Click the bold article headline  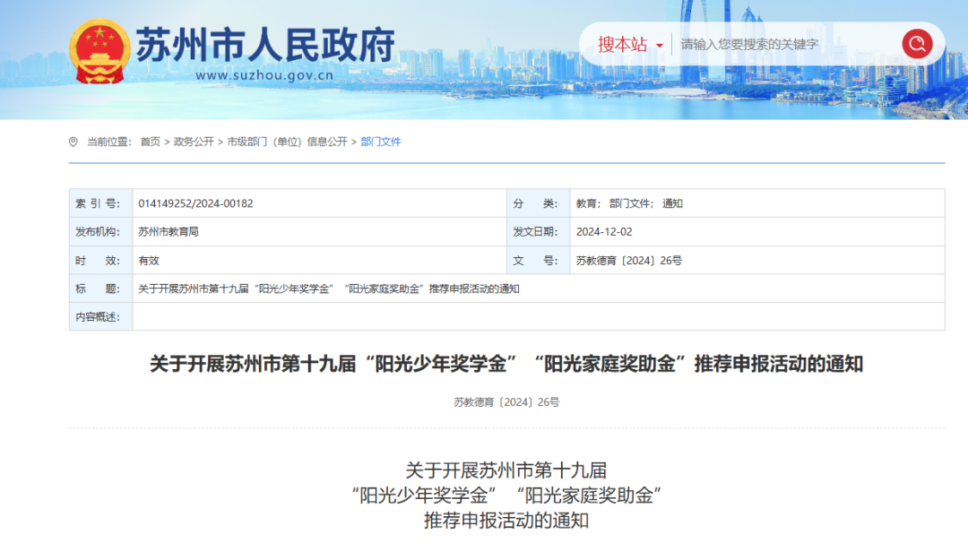point(506,364)
